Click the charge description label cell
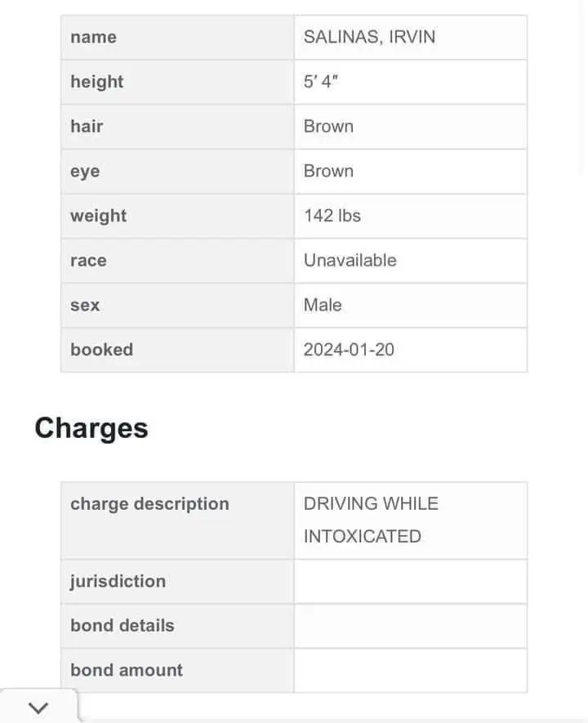The height and width of the screenshot is (723, 588). pyautogui.click(x=149, y=504)
